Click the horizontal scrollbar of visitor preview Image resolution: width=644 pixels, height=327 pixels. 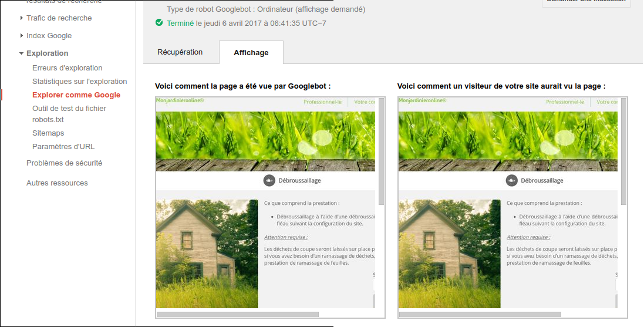(480, 314)
